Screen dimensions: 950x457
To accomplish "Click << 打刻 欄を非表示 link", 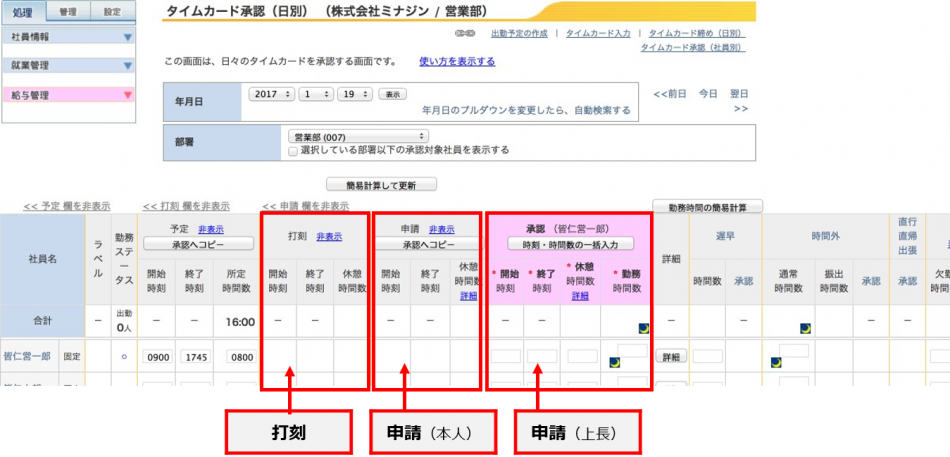I will [186, 207].
